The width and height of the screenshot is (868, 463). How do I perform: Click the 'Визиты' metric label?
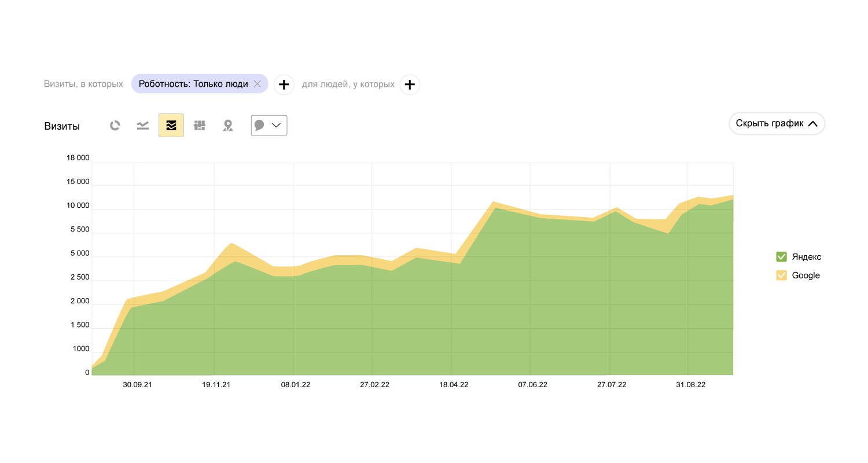tap(62, 126)
